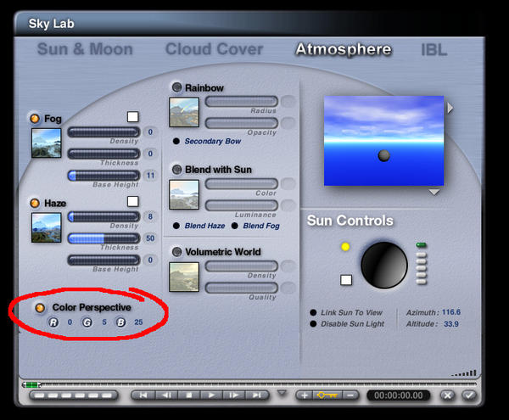Viewport: 509px width, 420px height.
Task: Click the Color Perspective R button
Action: click(53, 322)
